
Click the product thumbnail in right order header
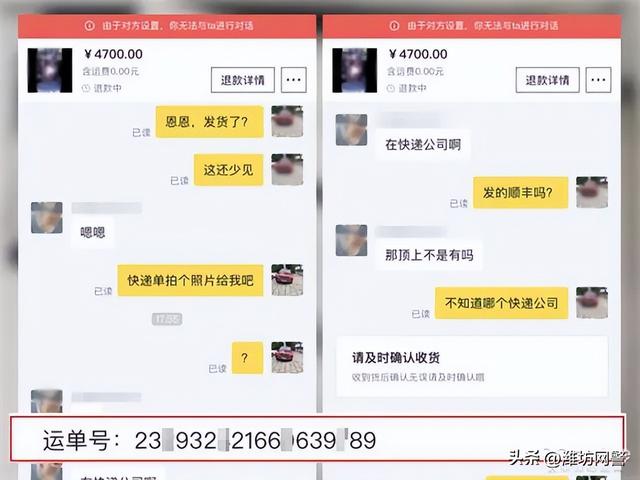[x=355, y=70]
